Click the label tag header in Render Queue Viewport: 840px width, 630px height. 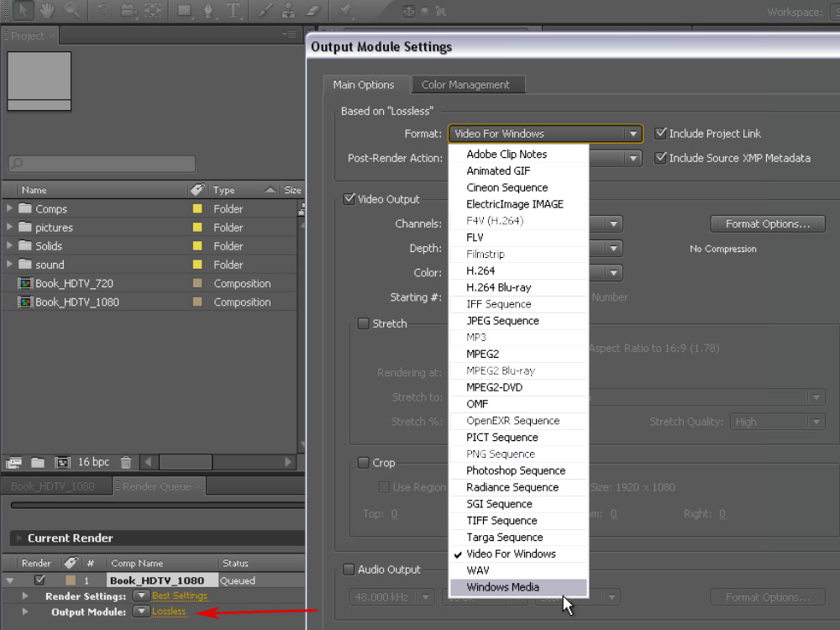tap(71, 563)
